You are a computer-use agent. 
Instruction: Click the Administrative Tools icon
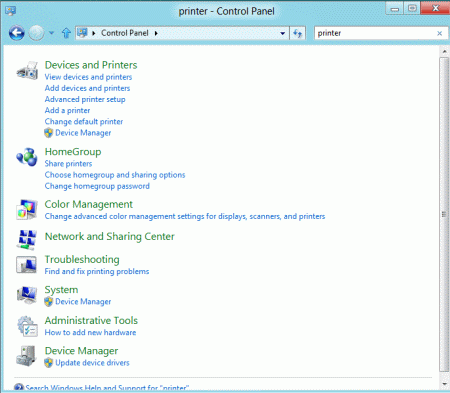[x=27, y=326]
